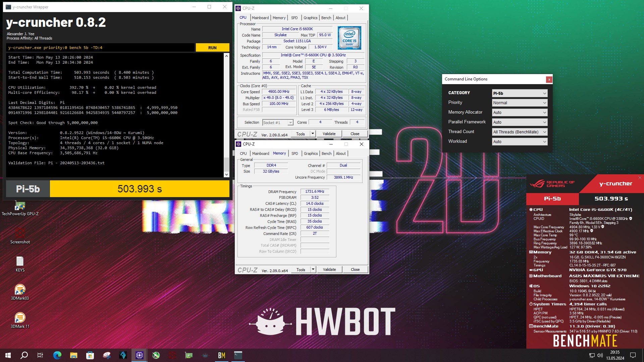Click the shield next to Max Effective Clock
The height and width of the screenshot is (362, 644).
coord(592,231)
